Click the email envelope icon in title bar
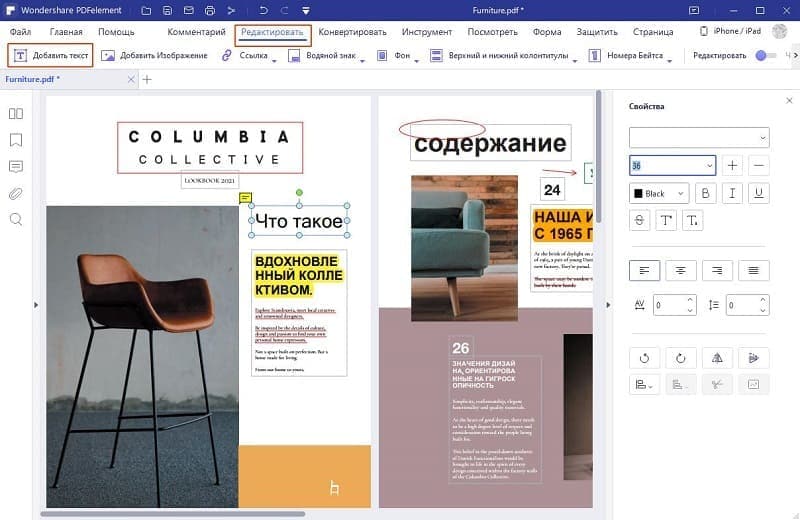800x520 pixels. pos(189,10)
